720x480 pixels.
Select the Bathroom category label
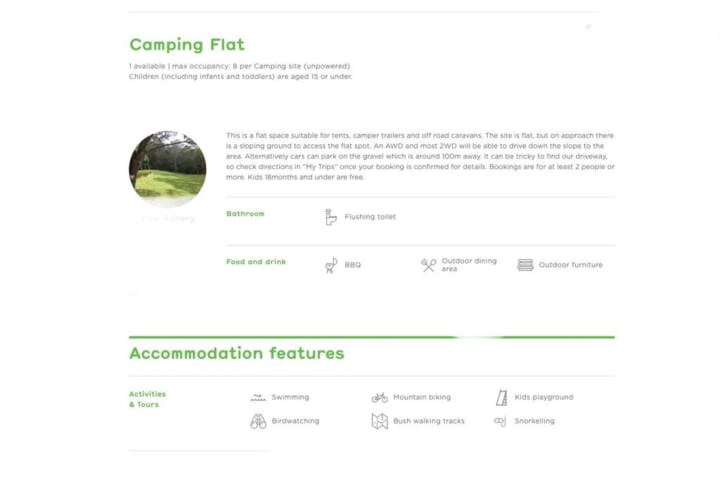tap(245, 214)
